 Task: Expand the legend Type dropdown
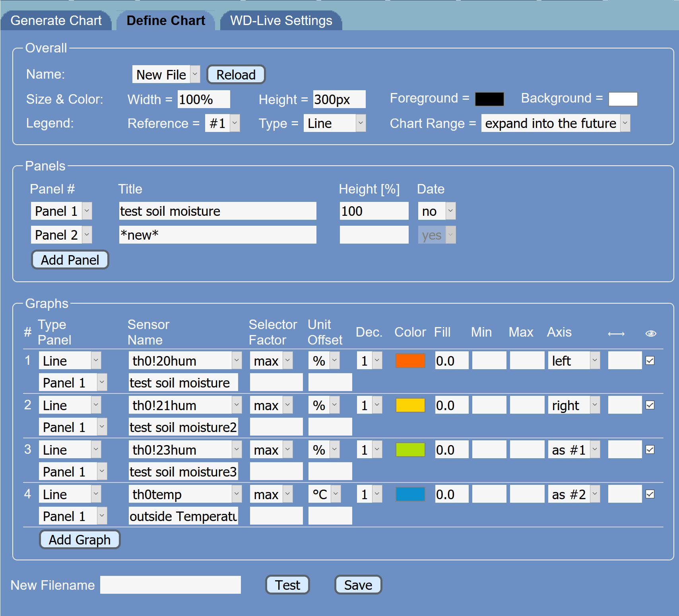pyautogui.click(x=334, y=124)
